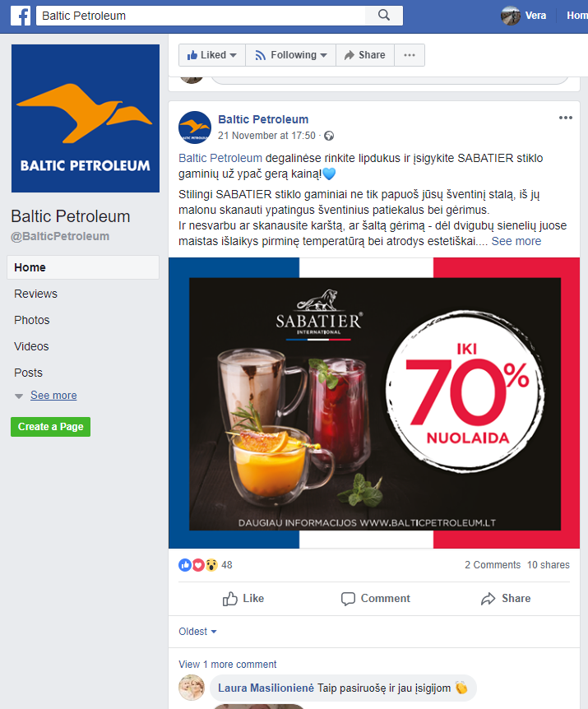
Task: Like the Sabatier post
Action: tap(243, 598)
